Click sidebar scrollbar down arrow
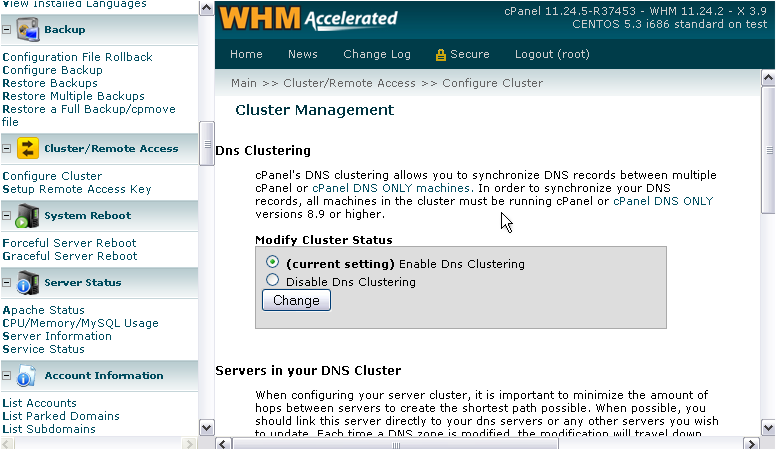Image resolution: width=776 pixels, height=450 pixels. click(x=206, y=428)
